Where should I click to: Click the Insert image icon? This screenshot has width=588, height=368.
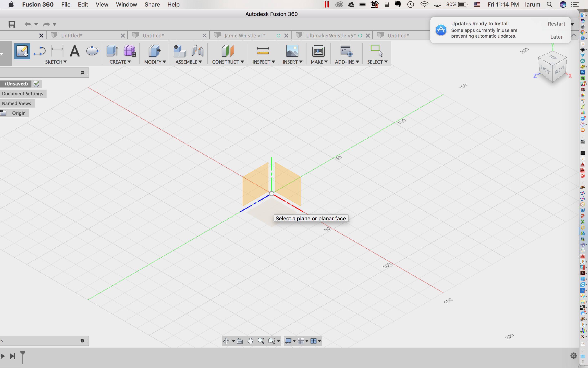click(x=292, y=51)
